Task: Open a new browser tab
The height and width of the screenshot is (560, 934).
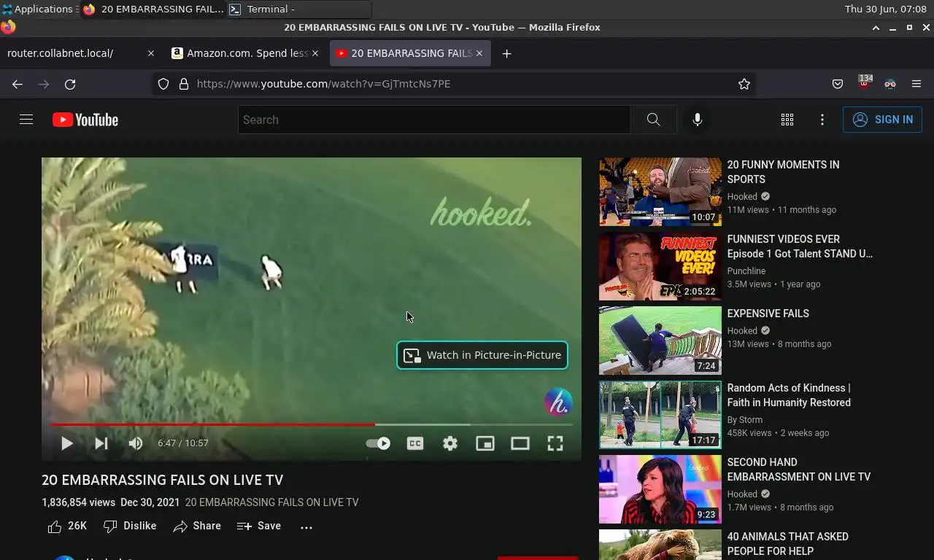Action: [x=506, y=53]
